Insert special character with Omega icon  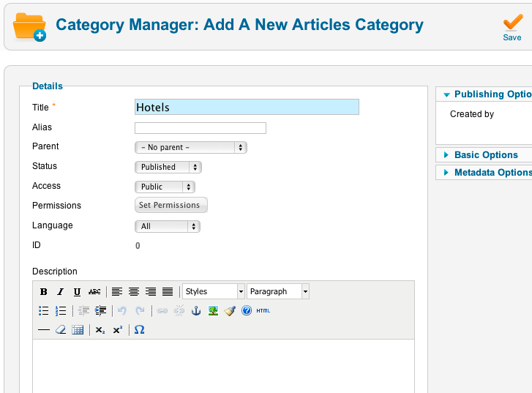pos(139,330)
